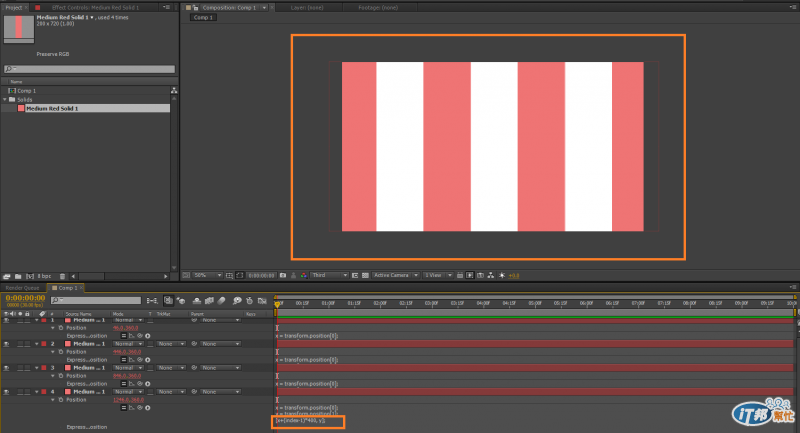Open the Render Queue tab
This screenshot has width=800, height=433.
pos(22,288)
